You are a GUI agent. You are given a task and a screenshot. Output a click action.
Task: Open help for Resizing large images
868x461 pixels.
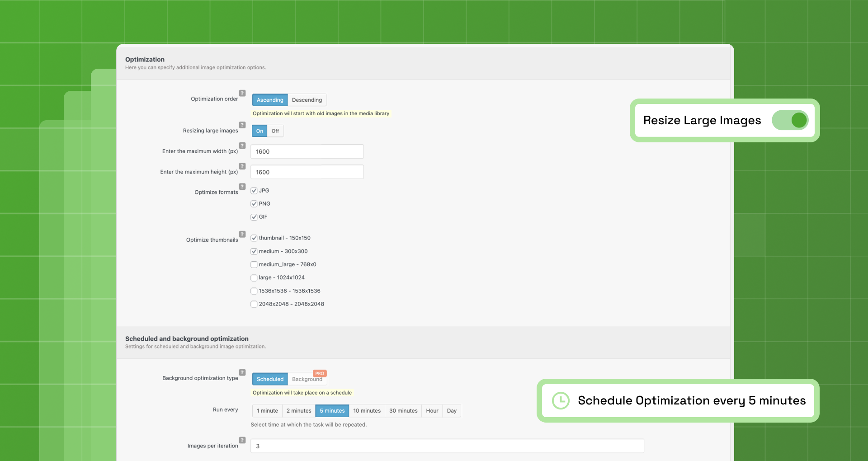(x=242, y=125)
